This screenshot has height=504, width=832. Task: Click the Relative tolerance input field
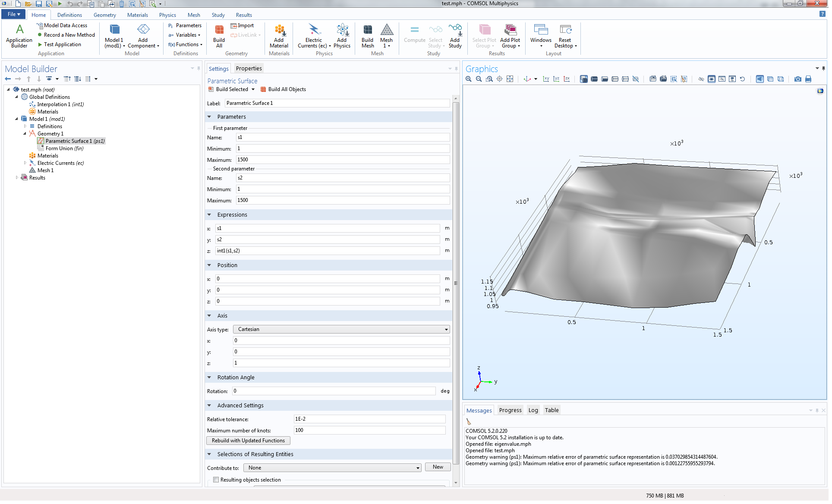369,419
